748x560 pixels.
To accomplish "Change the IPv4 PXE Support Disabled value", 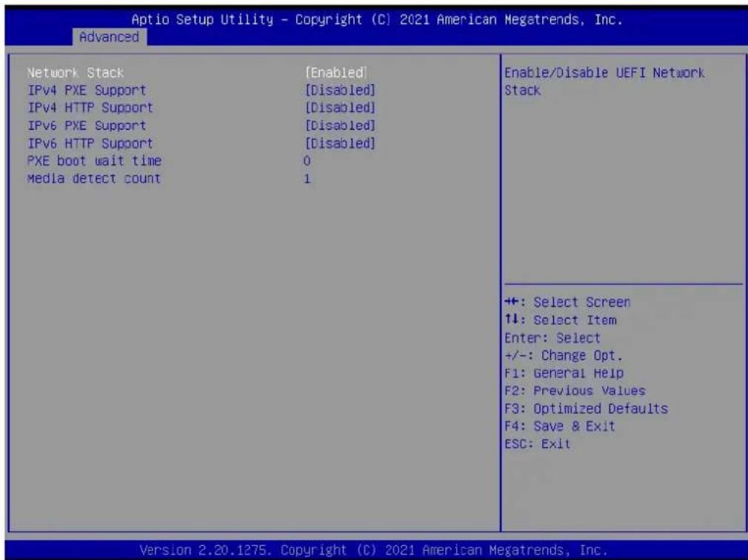I will point(340,90).
